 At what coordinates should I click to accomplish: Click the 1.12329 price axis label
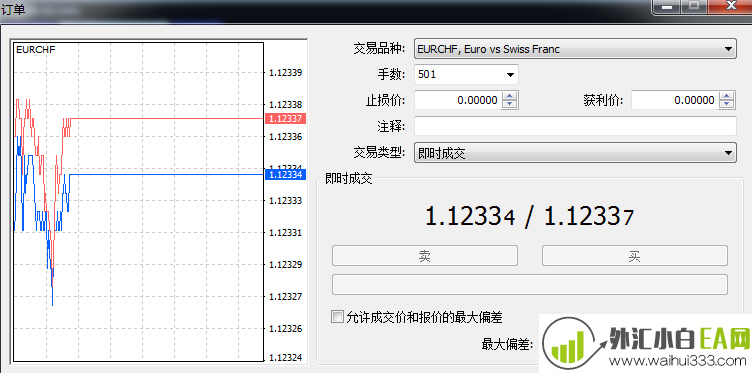coord(285,265)
